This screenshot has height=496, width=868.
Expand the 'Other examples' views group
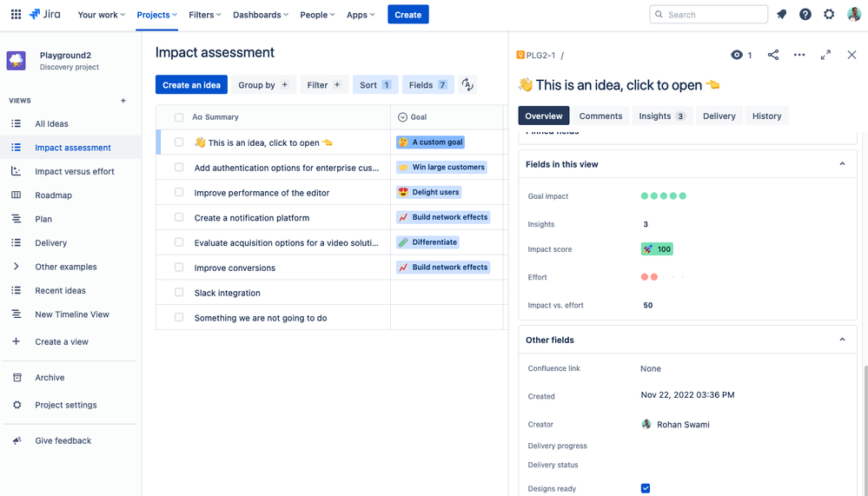click(16, 267)
